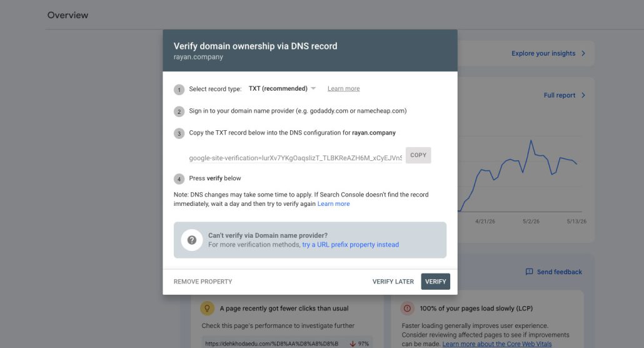The width and height of the screenshot is (644, 348).
Task: Choose VERIFY LATER
Action: coord(393,282)
